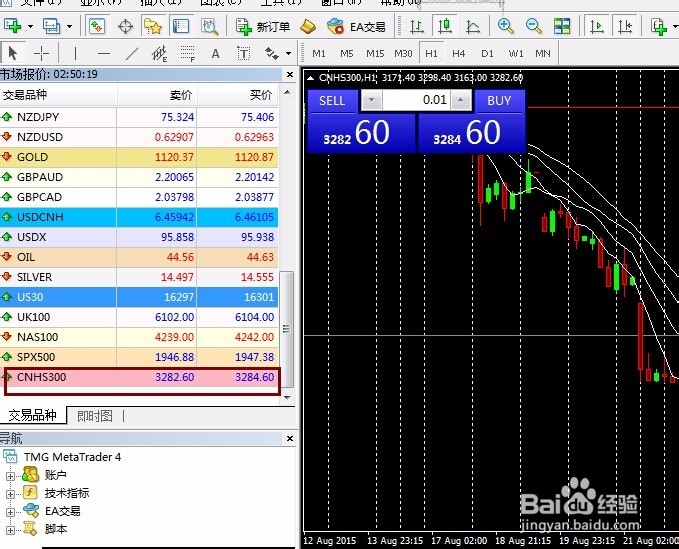
Task: Toggle the Terminal window icon
Action: click(x=181, y=26)
